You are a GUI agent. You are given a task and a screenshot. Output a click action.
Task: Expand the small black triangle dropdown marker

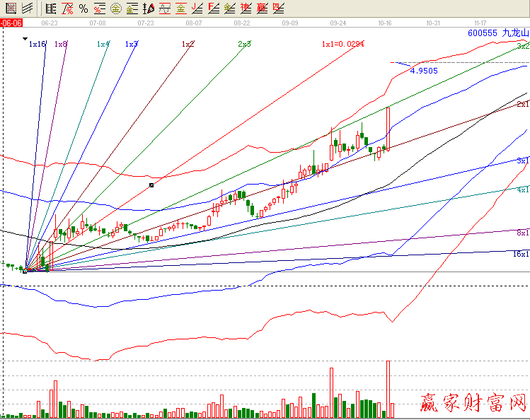25,38
